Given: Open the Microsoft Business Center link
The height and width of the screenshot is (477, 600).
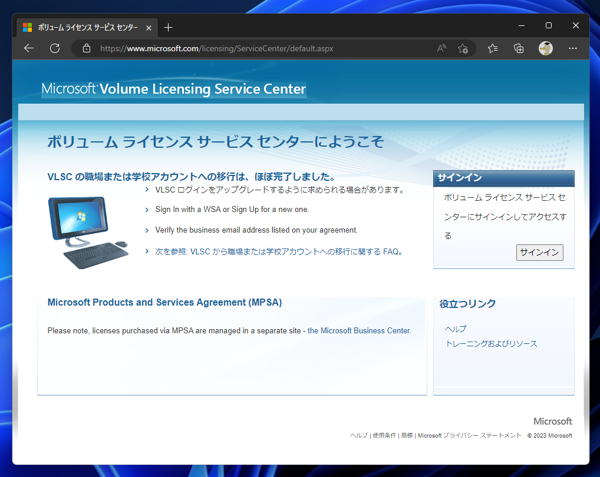Looking at the screenshot, I should click(359, 330).
